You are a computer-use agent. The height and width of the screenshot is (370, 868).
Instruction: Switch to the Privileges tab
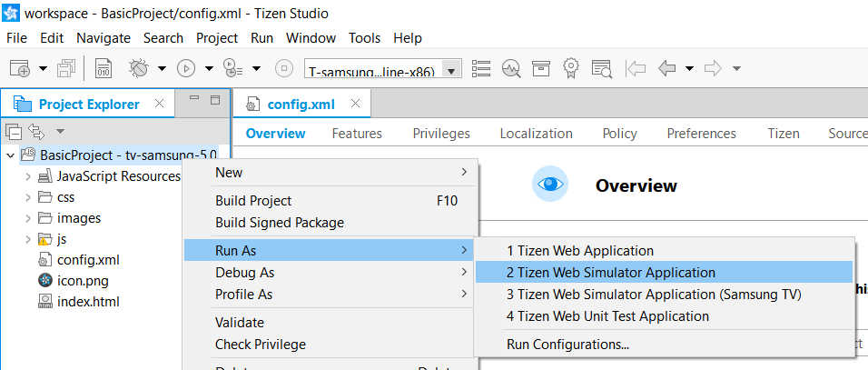pos(441,134)
